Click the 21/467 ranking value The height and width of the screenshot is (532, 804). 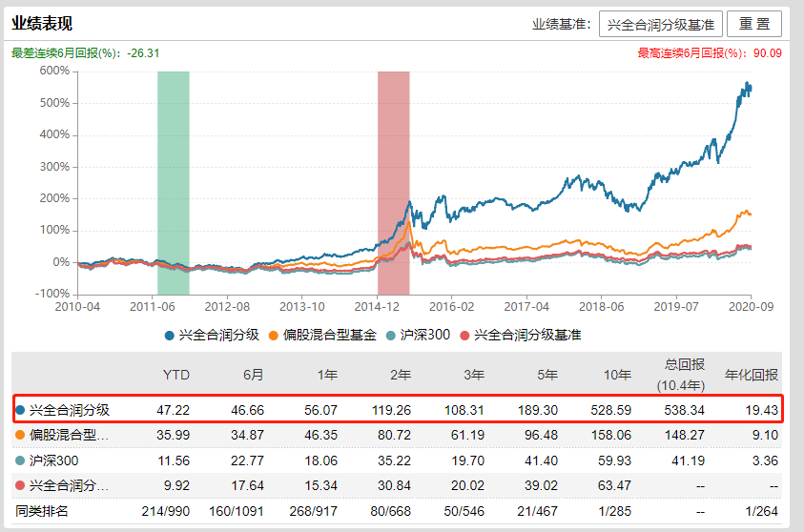click(x=537, y=511)
